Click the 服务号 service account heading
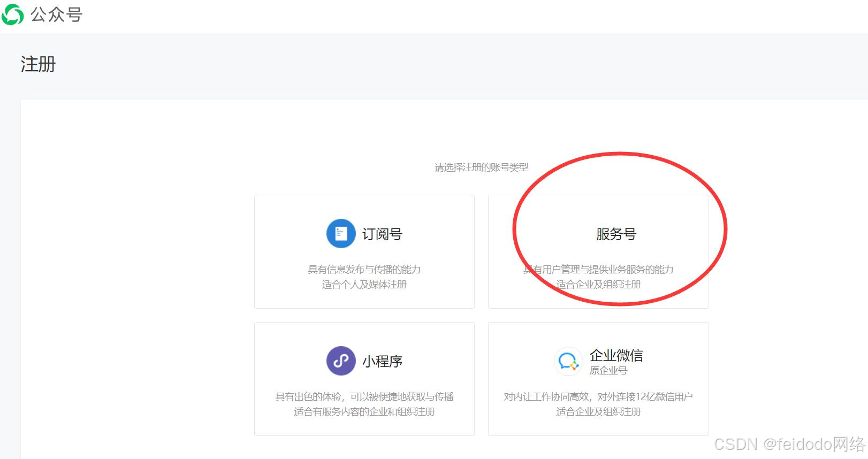 pyautogui.click(x=616, y=234)
